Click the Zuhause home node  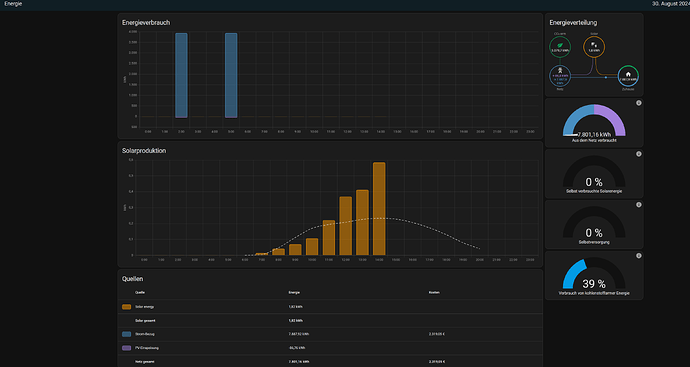pos(628,76)
